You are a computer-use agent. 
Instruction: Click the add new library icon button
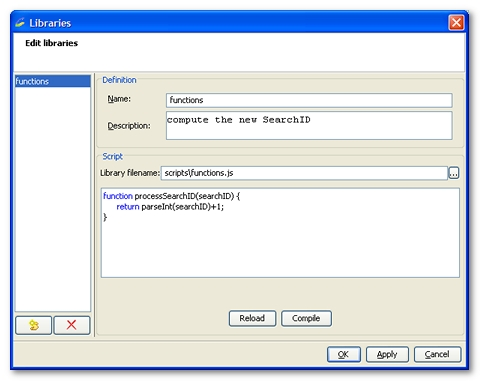33,325
